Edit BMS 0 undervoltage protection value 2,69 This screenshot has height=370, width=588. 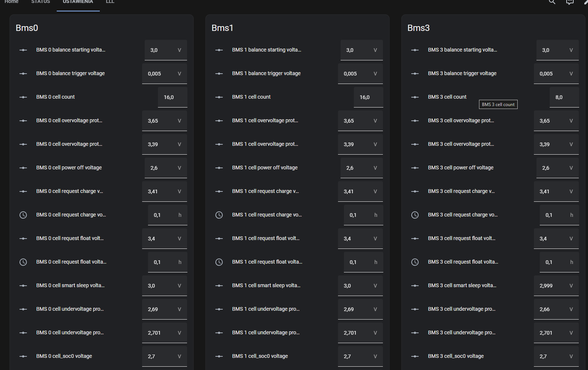tap(165, 309)
